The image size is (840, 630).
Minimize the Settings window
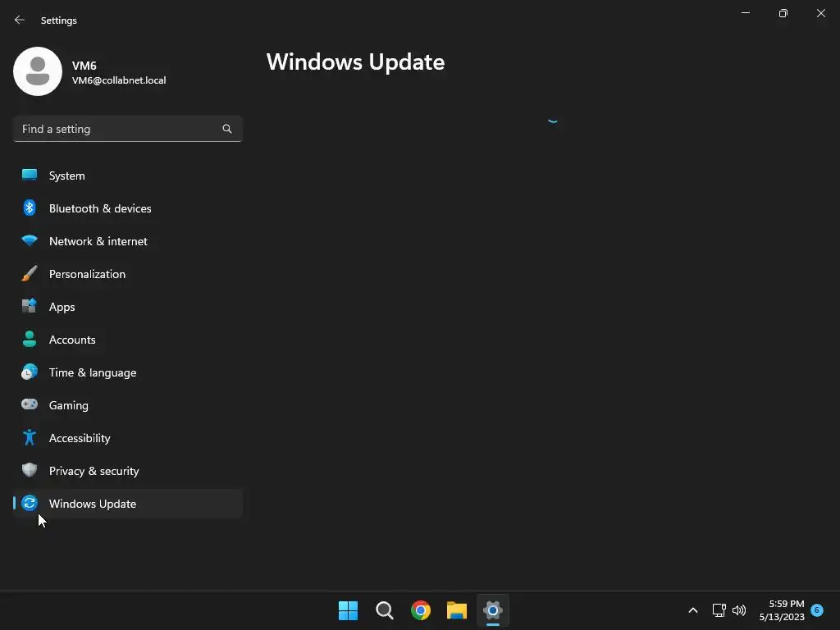[746, 13]
